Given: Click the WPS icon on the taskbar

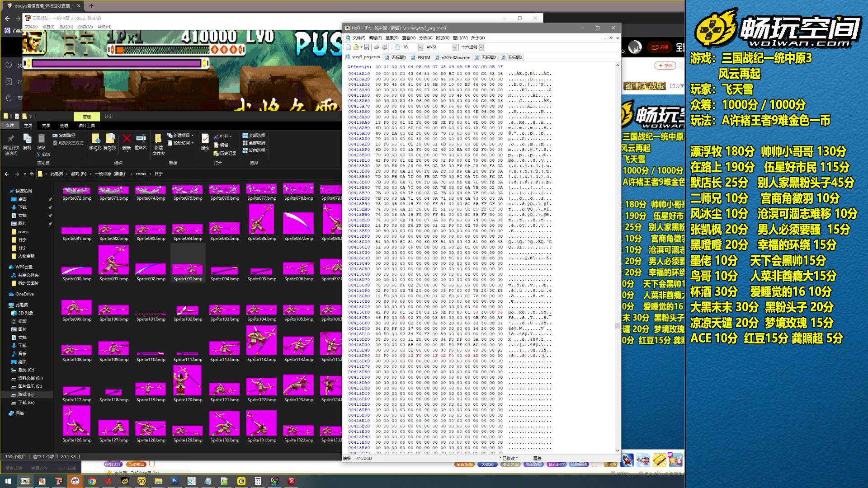Looking at the screenshot, I should [x=108, y=481].
